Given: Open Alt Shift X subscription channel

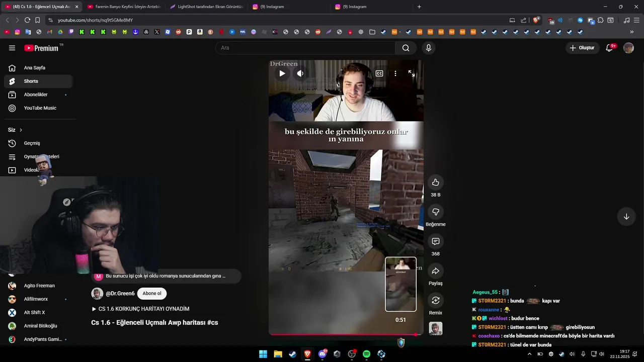Looking at the screenshot, I should [x=38, y=313].
